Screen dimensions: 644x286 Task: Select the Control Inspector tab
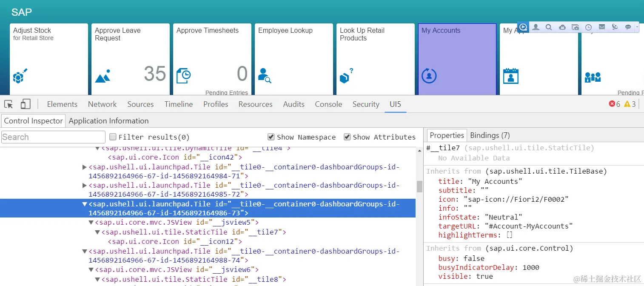pos(33,121)
